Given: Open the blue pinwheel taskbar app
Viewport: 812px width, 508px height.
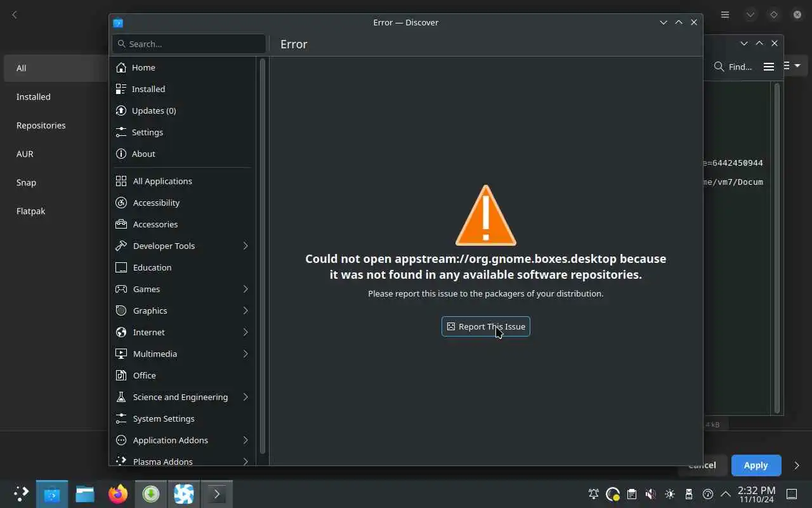Looking at the screenshot, I should click(184, 494).
